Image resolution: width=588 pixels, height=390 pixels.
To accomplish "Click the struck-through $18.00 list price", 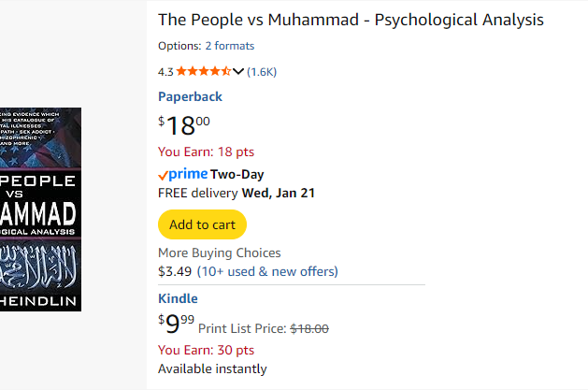I will point(309,328).
